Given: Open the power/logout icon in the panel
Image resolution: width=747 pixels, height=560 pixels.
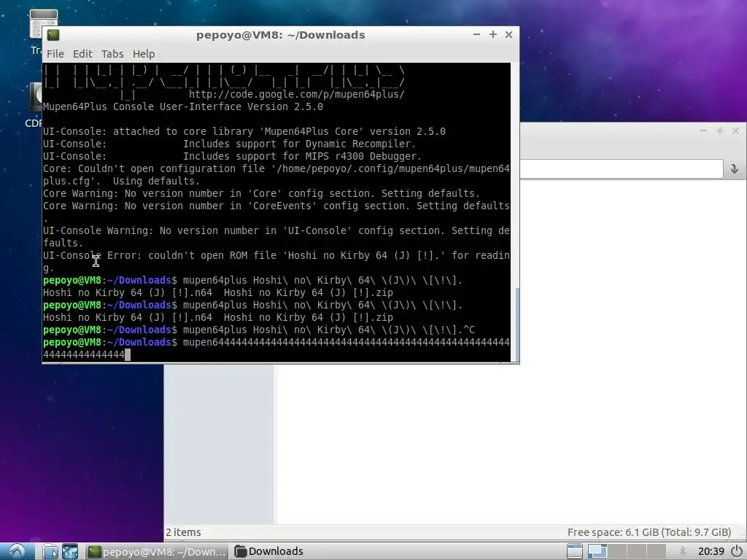Looking at the screenshot, I should [737, 551].
